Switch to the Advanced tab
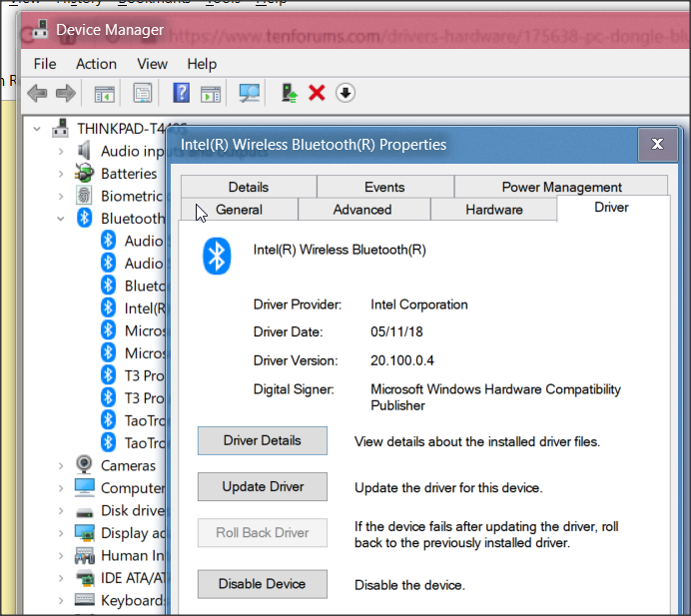 pyautogui.click(x=362, y=210)
